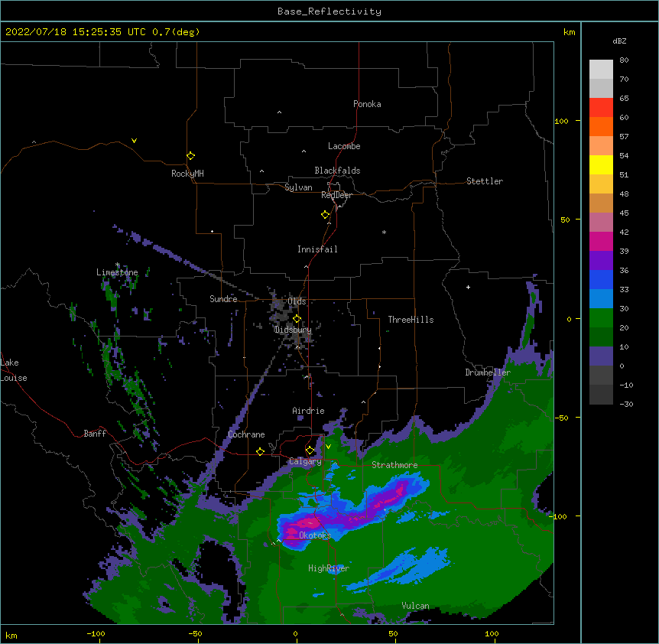Click the timestamp 2022/07/18 15:25:35 UTC
The image size is (659, 644).
point(75,32)
